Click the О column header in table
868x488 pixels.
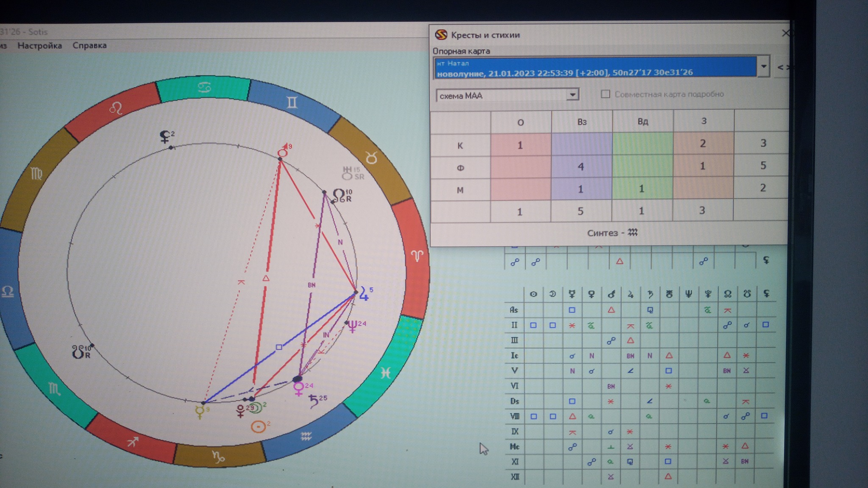click(520, 122)
